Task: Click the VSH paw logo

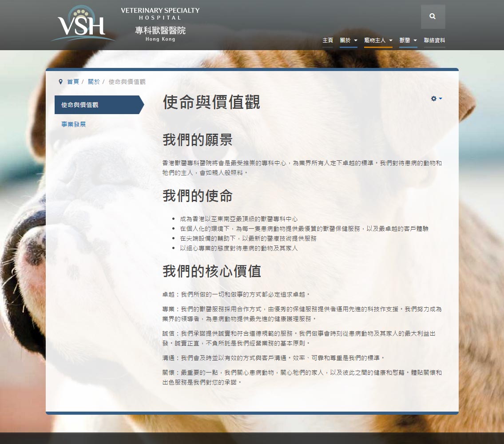Action: point(81,24)
